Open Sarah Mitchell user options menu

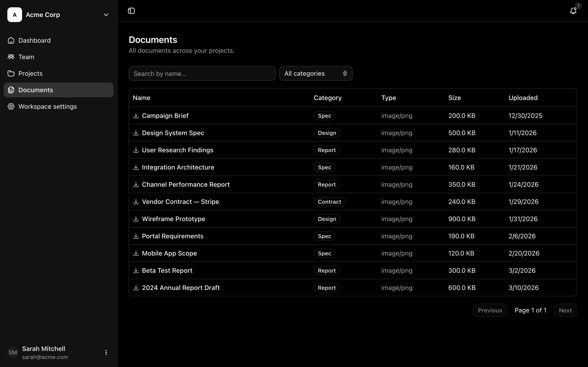(x=106, y=353)
